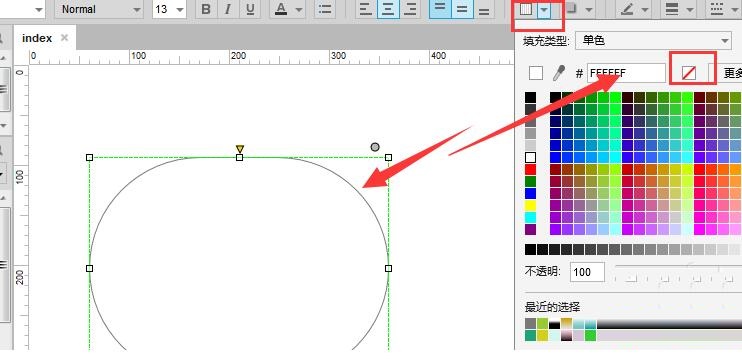
Task: Click the opacity slider track
Action: point(678,266)
